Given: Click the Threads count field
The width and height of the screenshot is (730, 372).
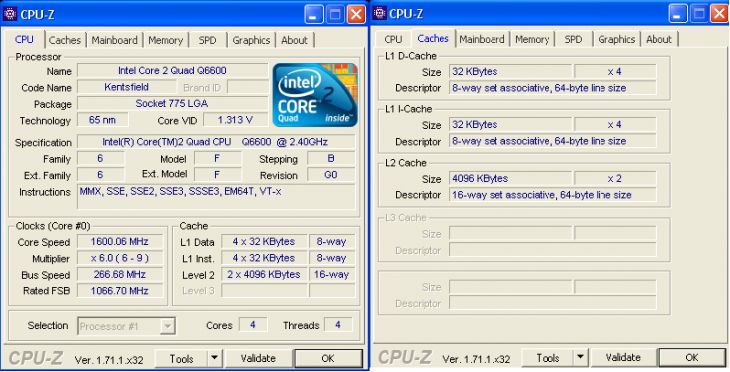Looking at the screenshot, I should coord(338,325).
